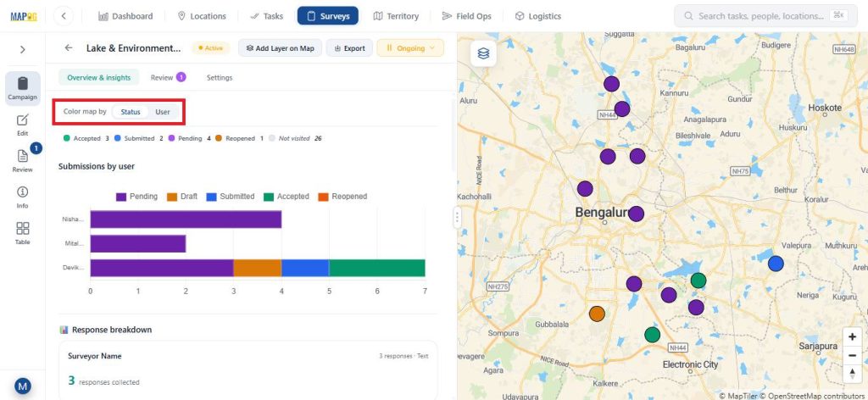868x400 pixels.
Task: Click the Export button
Action: click(349, 48)
